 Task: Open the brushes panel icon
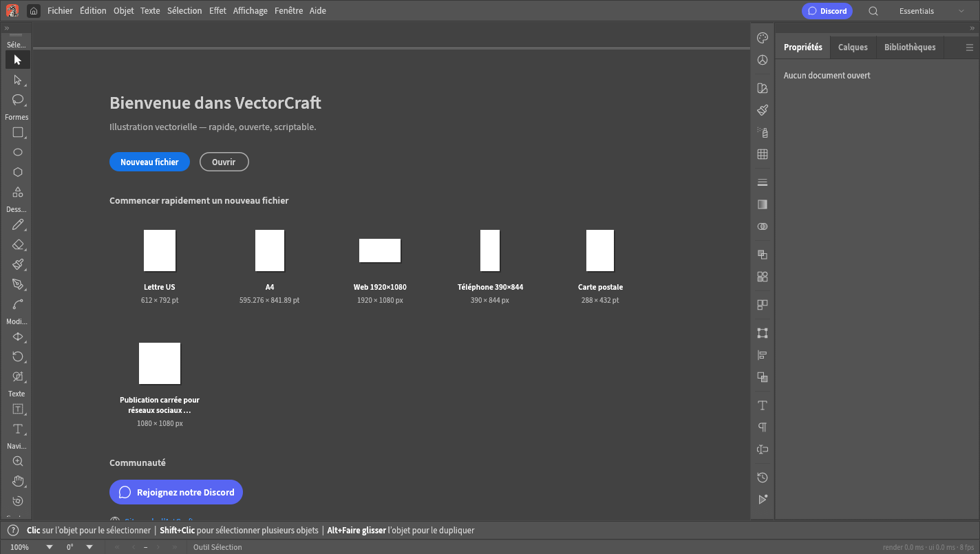[x=763, y=110]
